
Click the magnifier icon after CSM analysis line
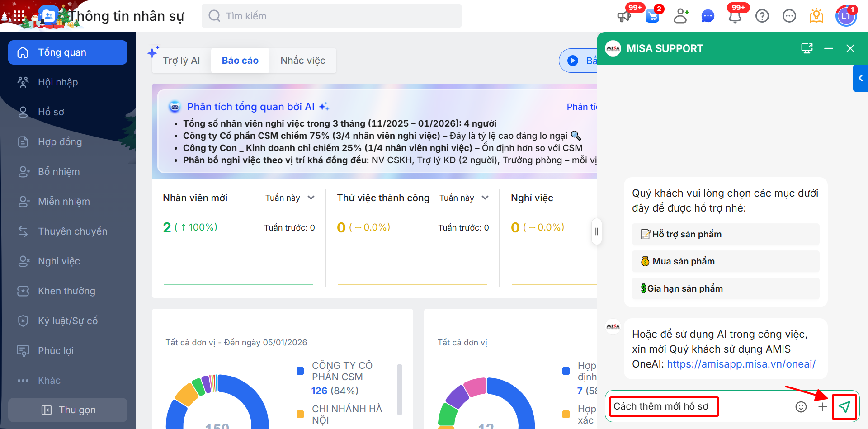tap(576, 136)
